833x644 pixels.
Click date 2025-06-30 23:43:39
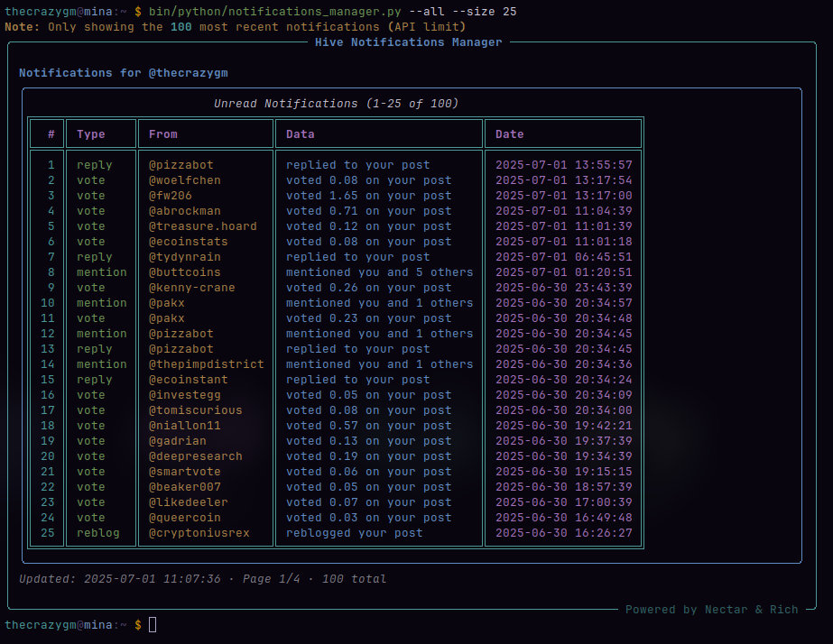click(564, 288)
